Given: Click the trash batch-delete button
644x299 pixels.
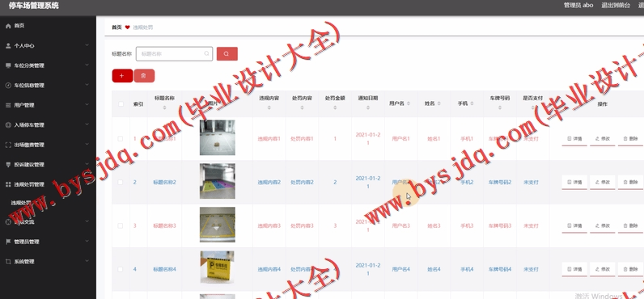Looking at the screenshot, I should coord(144,76).
